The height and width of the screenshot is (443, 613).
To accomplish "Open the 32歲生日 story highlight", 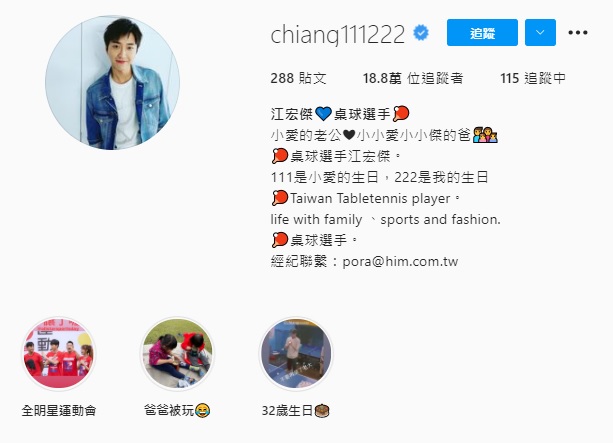I will tap(296, 353).
